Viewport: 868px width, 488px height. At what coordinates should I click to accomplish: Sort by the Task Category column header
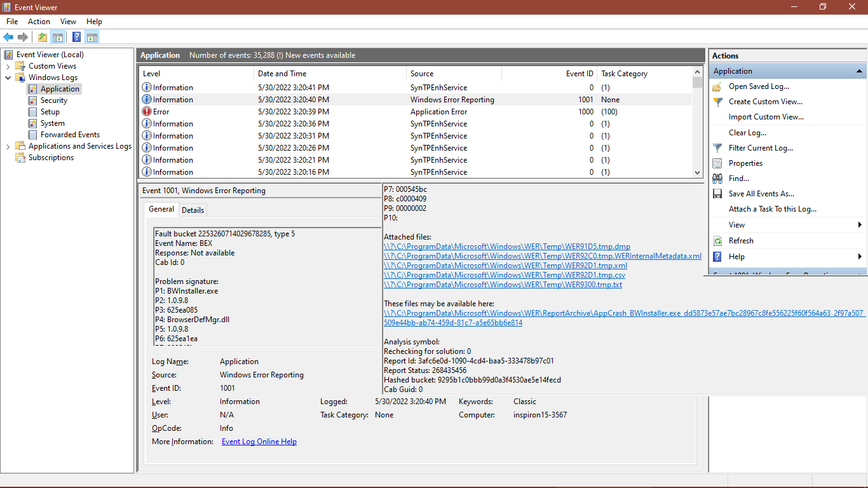[644, 74]
